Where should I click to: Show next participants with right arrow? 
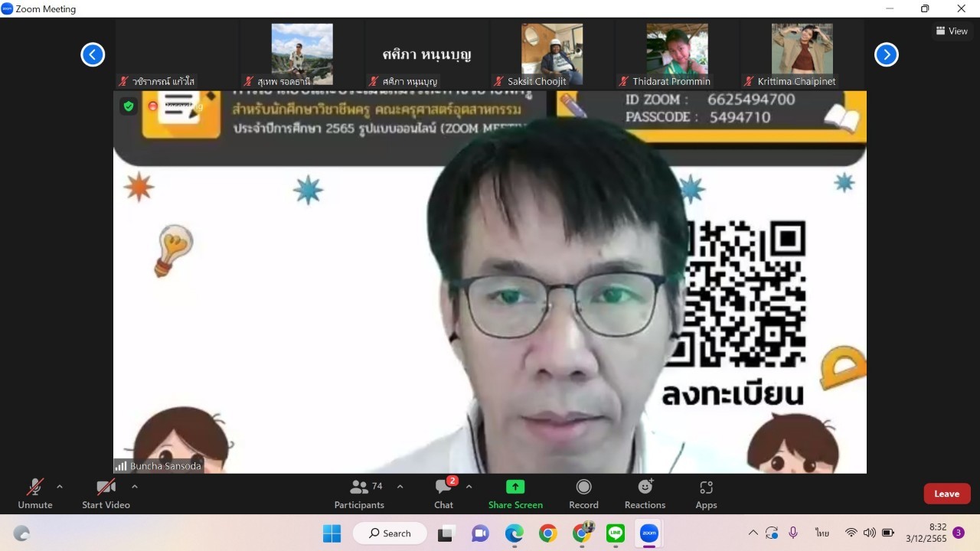pyautogui.click(x=887, y=54)
